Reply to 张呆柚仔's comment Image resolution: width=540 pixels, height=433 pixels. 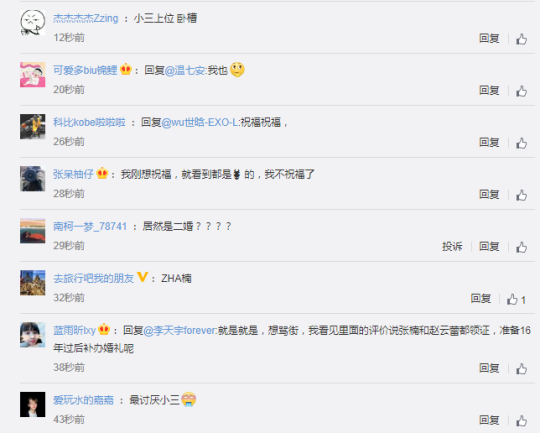pos(489,194)
